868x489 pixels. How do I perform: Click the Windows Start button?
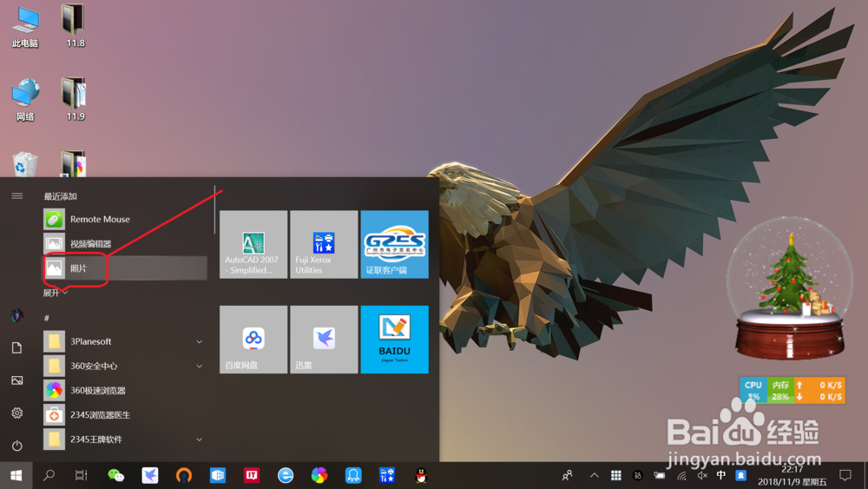coord(16,475)
